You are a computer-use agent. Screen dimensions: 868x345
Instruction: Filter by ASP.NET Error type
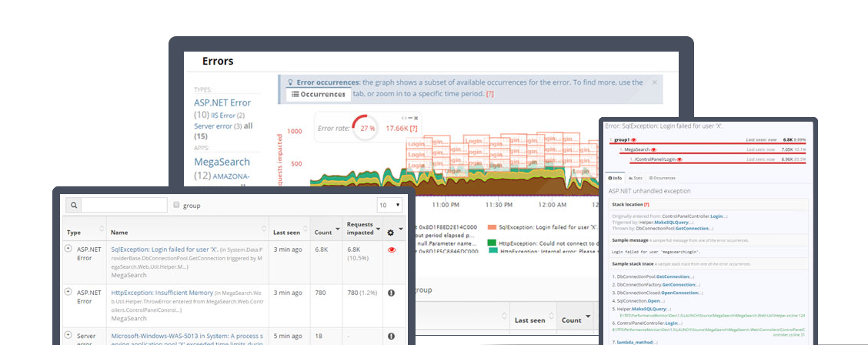click(x=222, y=102)
